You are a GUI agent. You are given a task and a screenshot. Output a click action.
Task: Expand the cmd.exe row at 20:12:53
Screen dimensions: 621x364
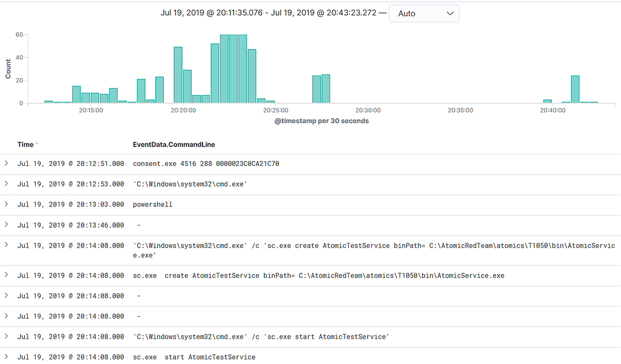click(6, 184)
